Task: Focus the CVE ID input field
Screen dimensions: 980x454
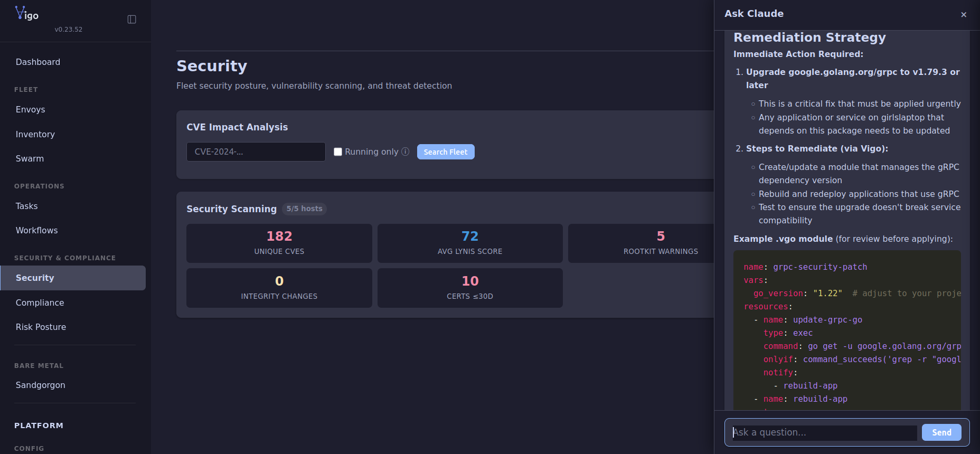Action: (x=256, y=152)
